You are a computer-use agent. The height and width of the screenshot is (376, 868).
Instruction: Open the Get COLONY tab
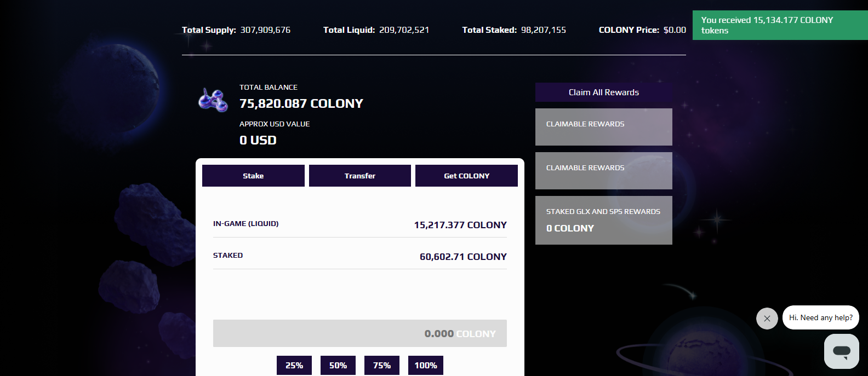coord(466,176)
